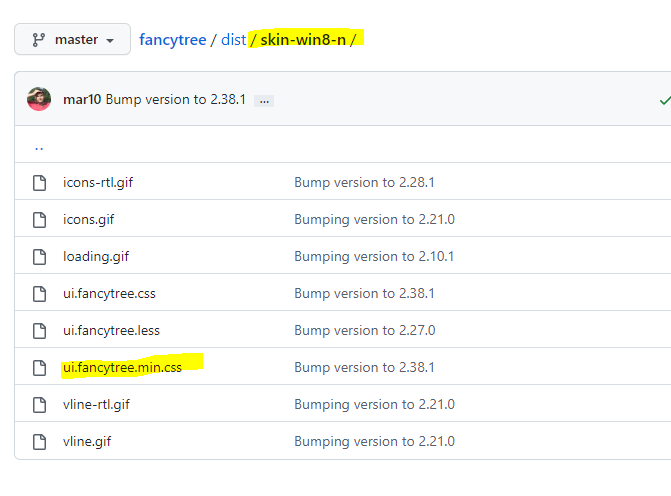
Task: Click the file icon beside loading.gif
Action: tap(39, 257)
